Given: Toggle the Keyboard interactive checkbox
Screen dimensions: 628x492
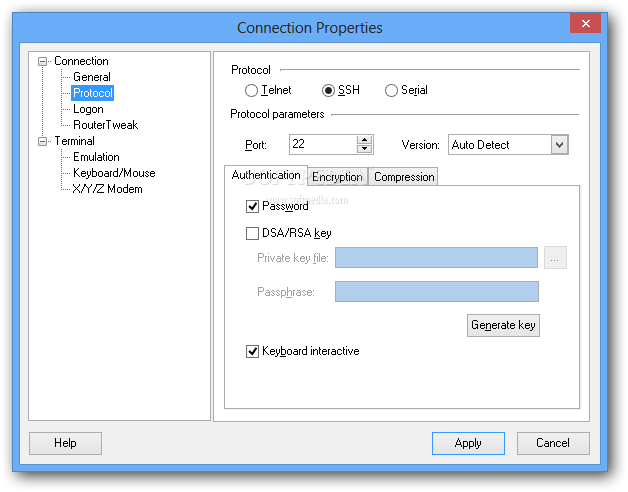Looking at the screenshot, I should click(x=252, y=352).
